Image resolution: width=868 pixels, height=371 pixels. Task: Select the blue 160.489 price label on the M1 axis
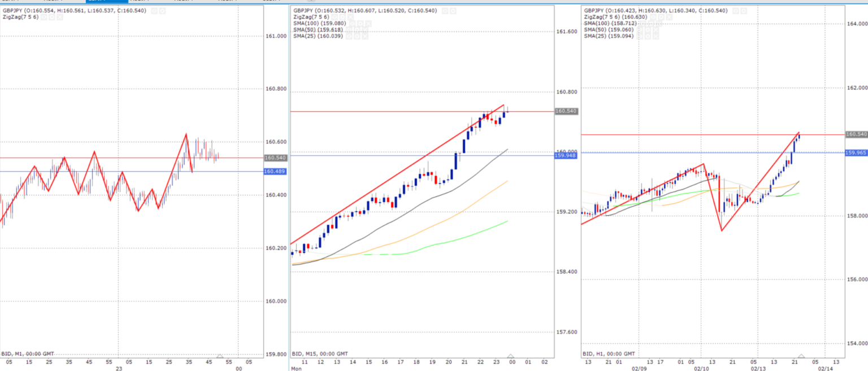tap(274, 171)
